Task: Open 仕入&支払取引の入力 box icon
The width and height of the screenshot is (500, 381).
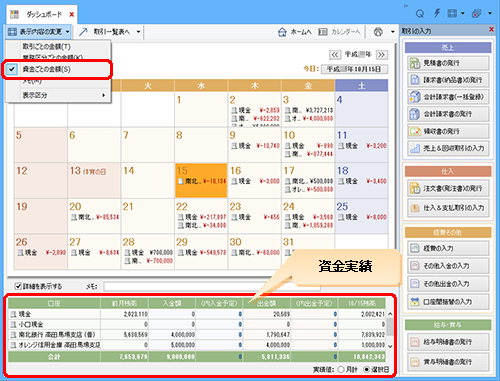Action: (x=415, y=208)
